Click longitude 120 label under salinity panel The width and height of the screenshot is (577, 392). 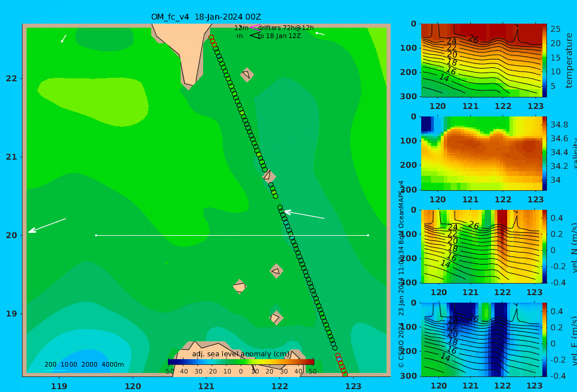[x=437, y=199]
